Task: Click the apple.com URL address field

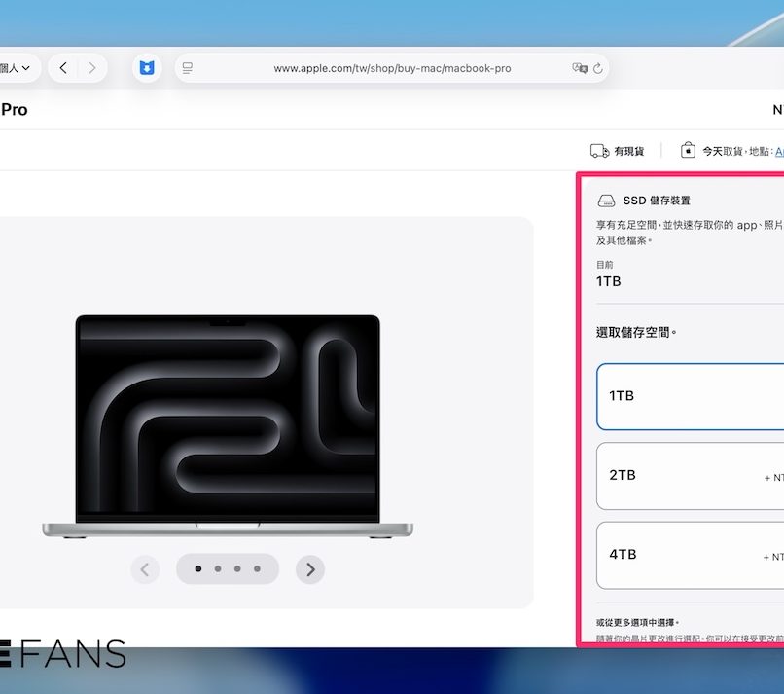Action: 392,68
